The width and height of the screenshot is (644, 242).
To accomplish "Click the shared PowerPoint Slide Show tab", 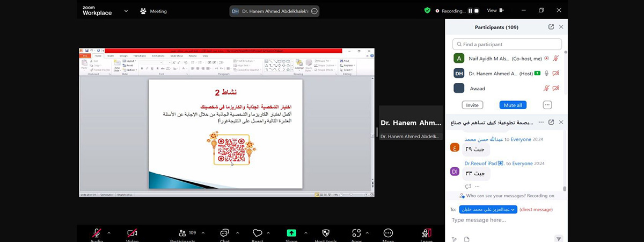I will pos(177,55).
